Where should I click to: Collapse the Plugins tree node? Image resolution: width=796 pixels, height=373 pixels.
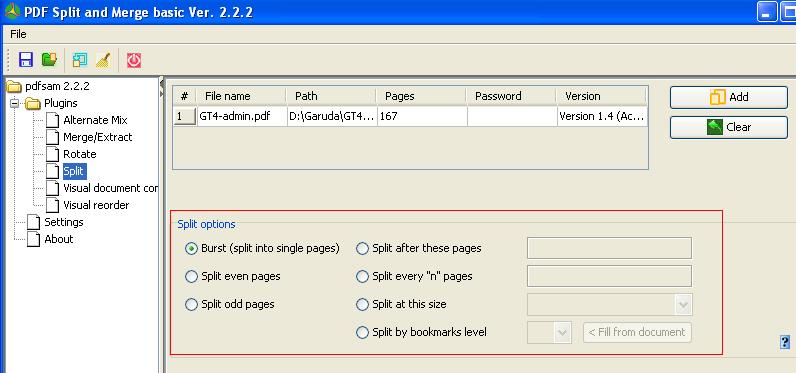click(15, 104)
